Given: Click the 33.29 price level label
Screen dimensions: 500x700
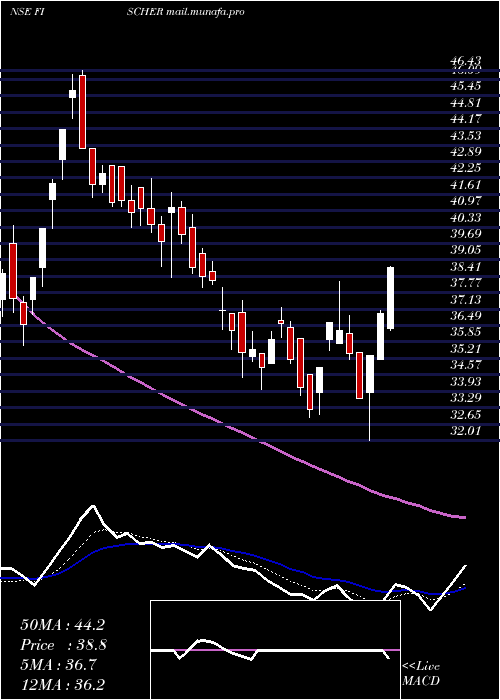Looking at the screenshot, I should [465, 398].
